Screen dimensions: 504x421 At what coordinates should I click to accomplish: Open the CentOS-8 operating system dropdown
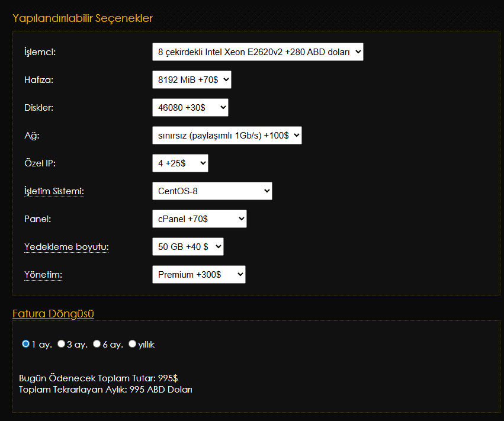(212, 191)
